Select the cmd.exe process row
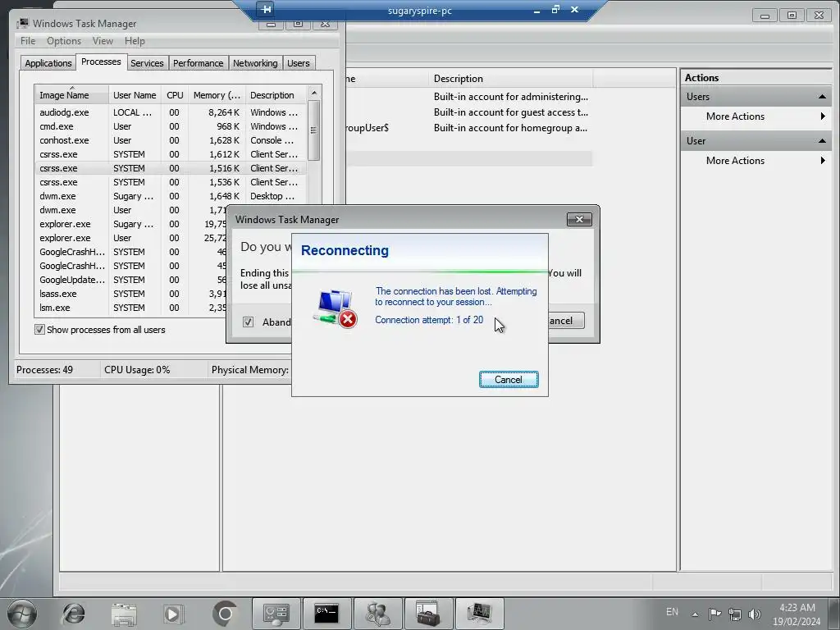Viewport: 840px width, 630px height. pyautogui.click(x=171, y=126)
